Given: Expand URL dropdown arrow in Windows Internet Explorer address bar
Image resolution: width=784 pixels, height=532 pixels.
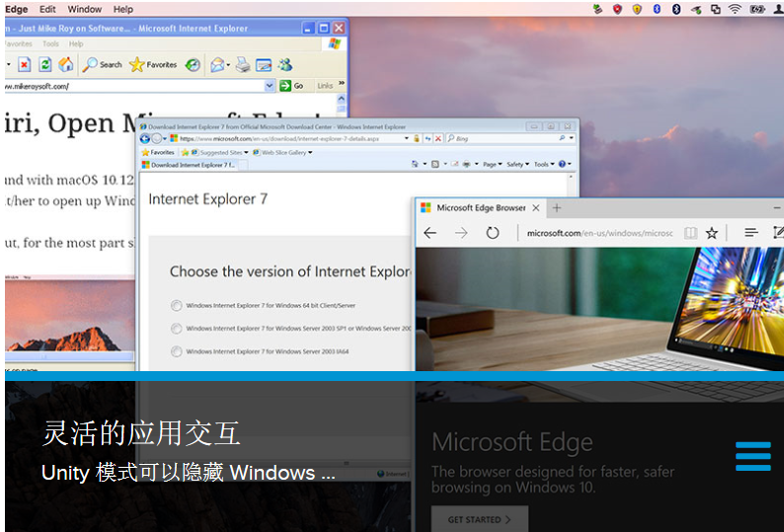Looking at the screenshot, I should 407,138.
